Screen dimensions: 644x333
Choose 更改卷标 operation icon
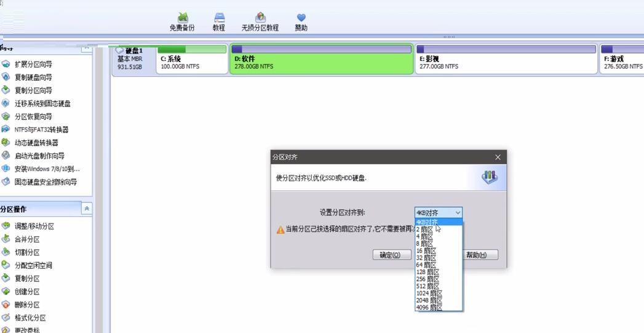6,329
